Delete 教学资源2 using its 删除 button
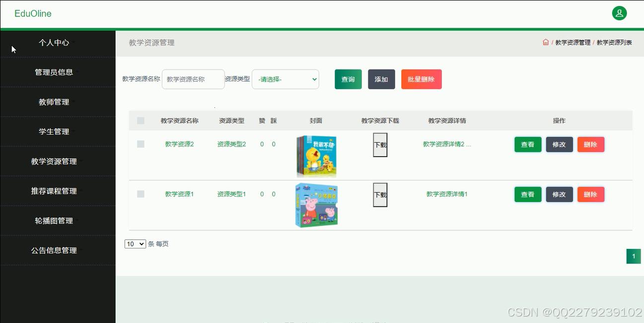This screenshot has width=644, height=323. click(x=590, y=144)
